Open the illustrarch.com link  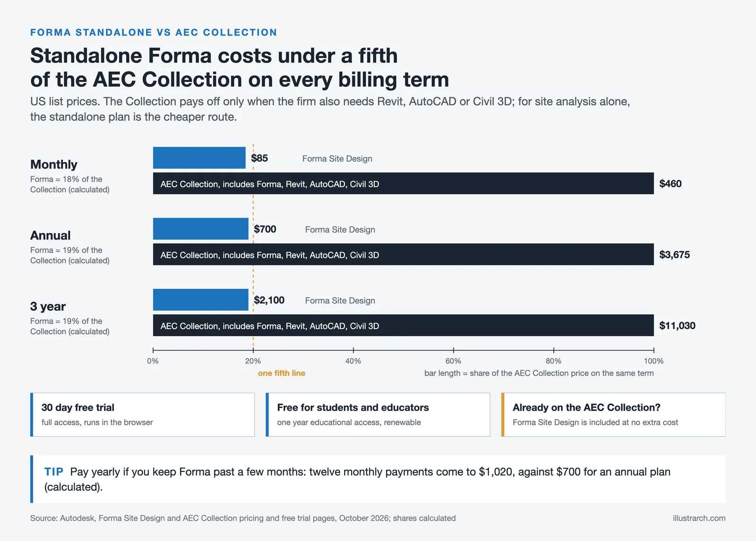coord(699,518)
